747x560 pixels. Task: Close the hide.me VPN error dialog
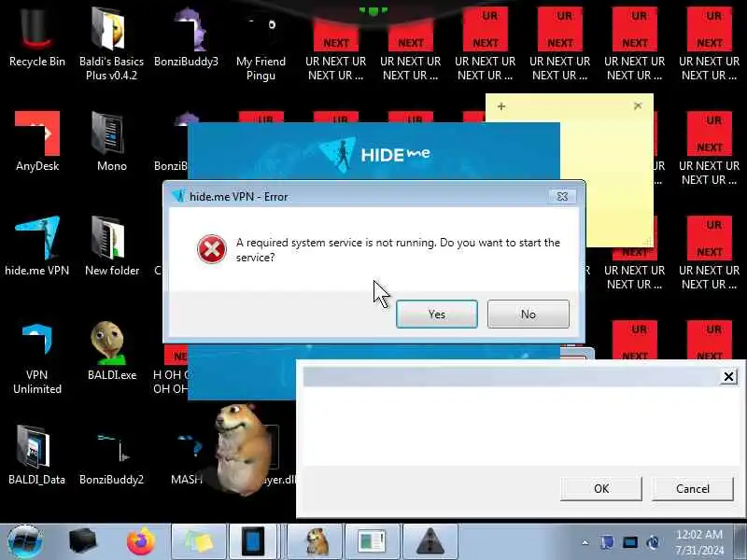(562, 196)
